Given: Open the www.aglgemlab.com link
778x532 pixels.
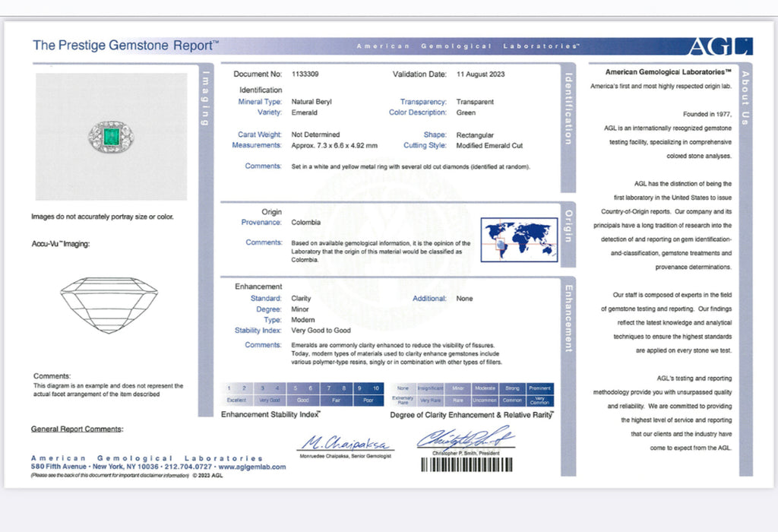Looking at the screenshot, I should [x=252, y=467].
